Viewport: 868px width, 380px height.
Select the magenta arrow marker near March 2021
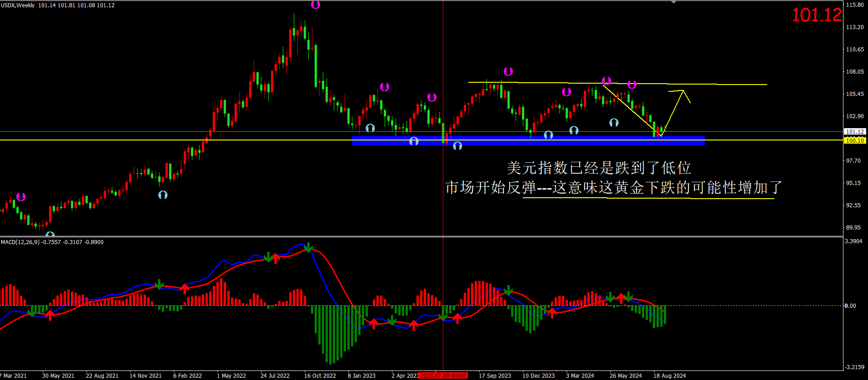tap(21, 197)
